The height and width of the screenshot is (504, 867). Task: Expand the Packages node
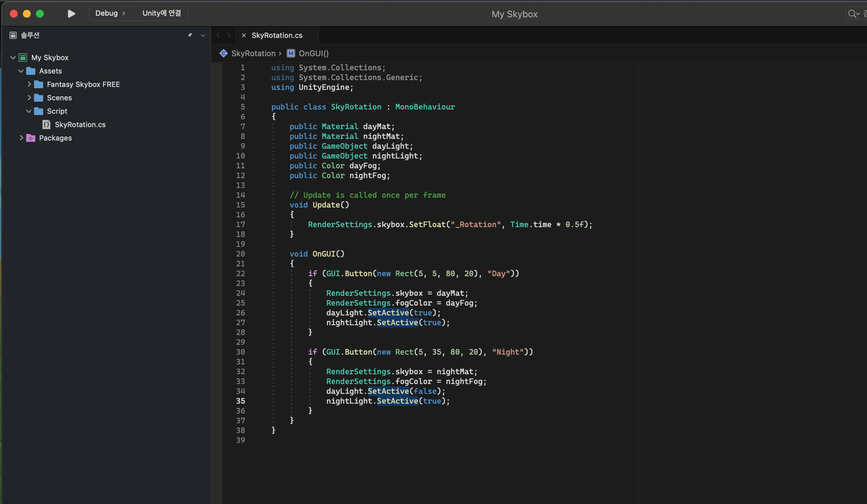click(21, 138)
